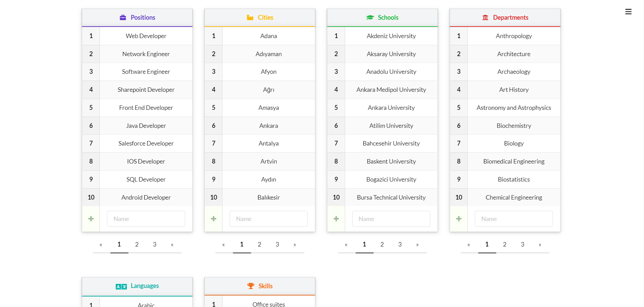Select the Web Developer row

137,36
